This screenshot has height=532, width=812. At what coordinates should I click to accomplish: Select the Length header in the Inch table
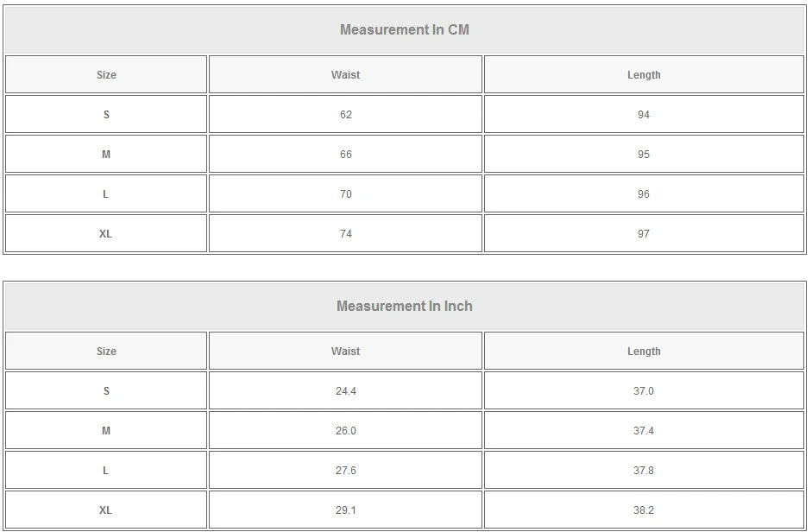(x=644, y=351)
